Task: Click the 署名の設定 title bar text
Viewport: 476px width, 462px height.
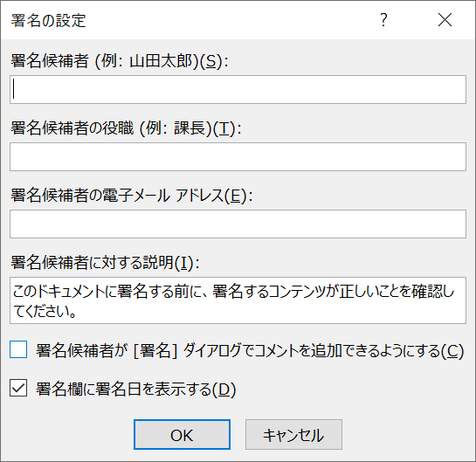Action: [49, 21]
